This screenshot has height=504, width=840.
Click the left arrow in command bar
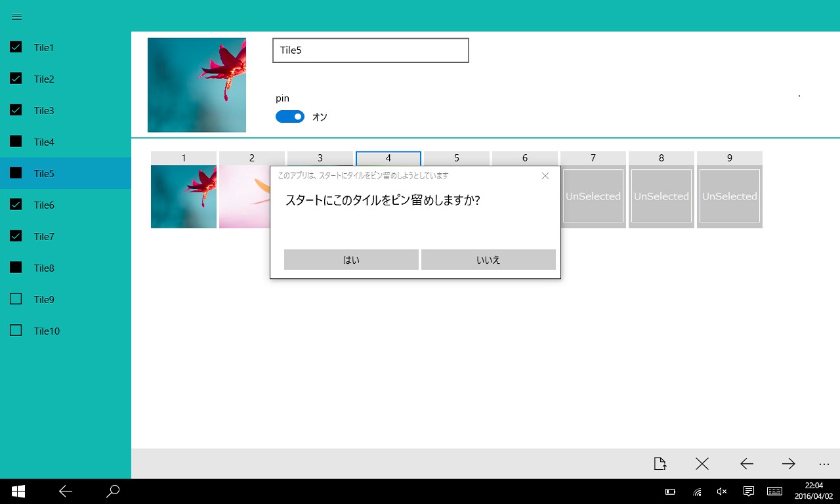pyautogui.click(x=747, y=464)
